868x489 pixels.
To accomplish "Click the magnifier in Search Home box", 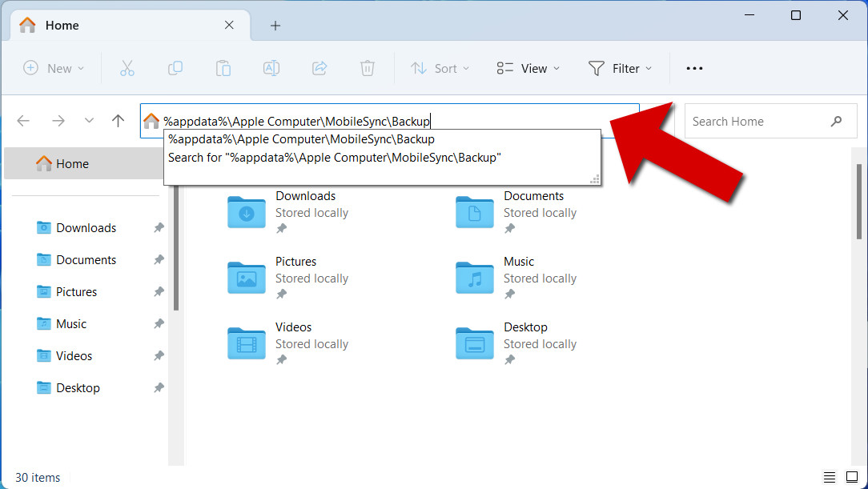I will click(836, 121).
